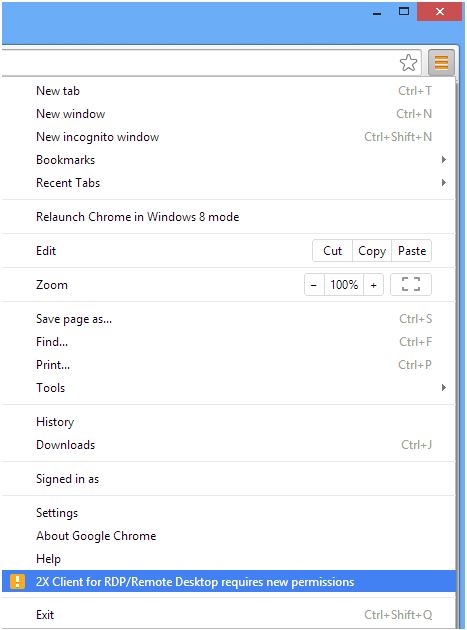Maximize the Chrome window
The height and width of the screenshot is (630, 467).
tap(404, 11)
